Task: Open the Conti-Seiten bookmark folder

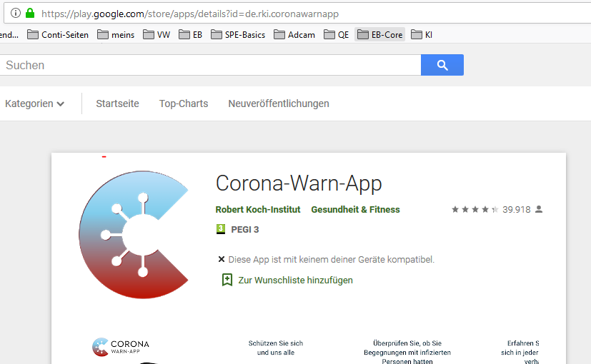Action: coord(58,35)
